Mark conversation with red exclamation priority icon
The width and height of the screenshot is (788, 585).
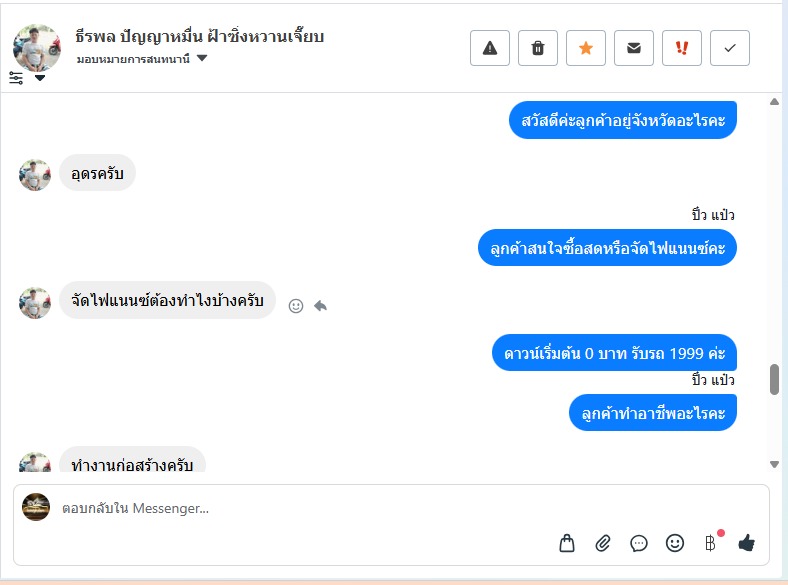point(682,48)
